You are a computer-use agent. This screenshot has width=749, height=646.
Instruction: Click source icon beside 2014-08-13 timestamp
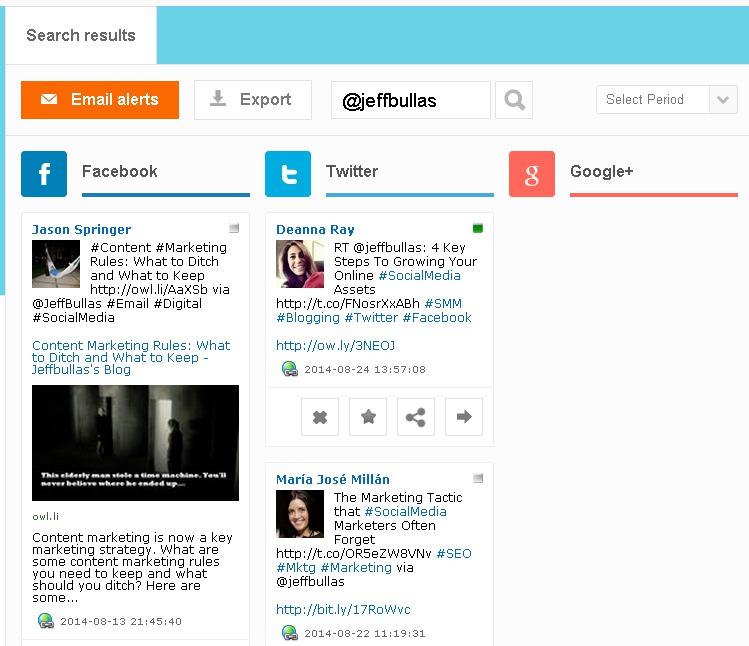click(46, 621)
